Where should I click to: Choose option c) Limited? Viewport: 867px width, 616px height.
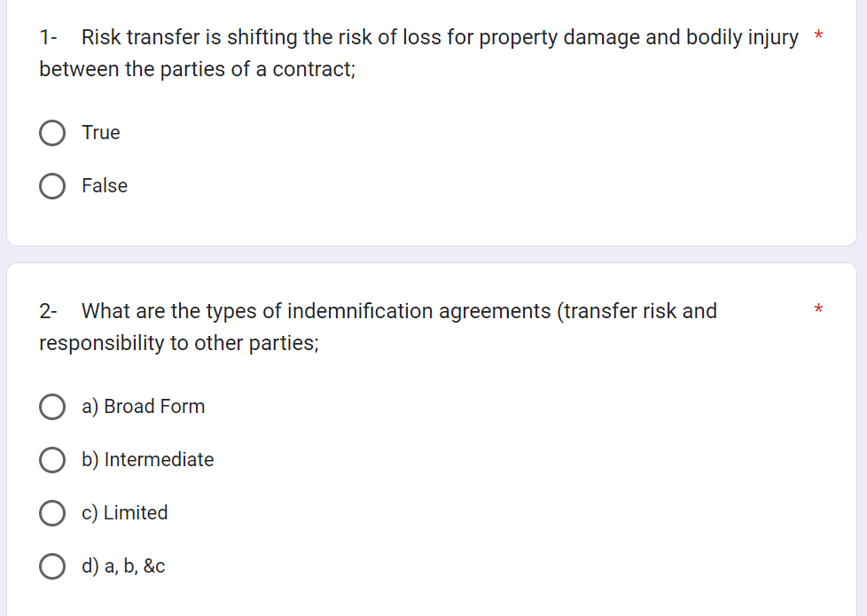[52, 513]
